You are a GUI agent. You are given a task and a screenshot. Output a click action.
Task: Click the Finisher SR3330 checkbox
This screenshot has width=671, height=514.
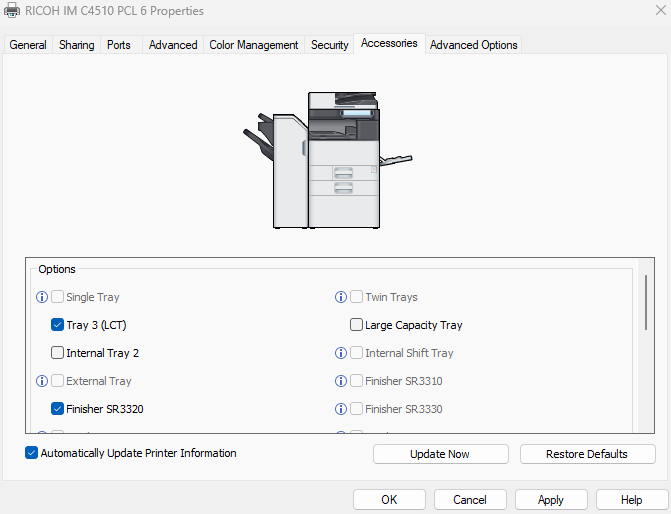(356, 409)
